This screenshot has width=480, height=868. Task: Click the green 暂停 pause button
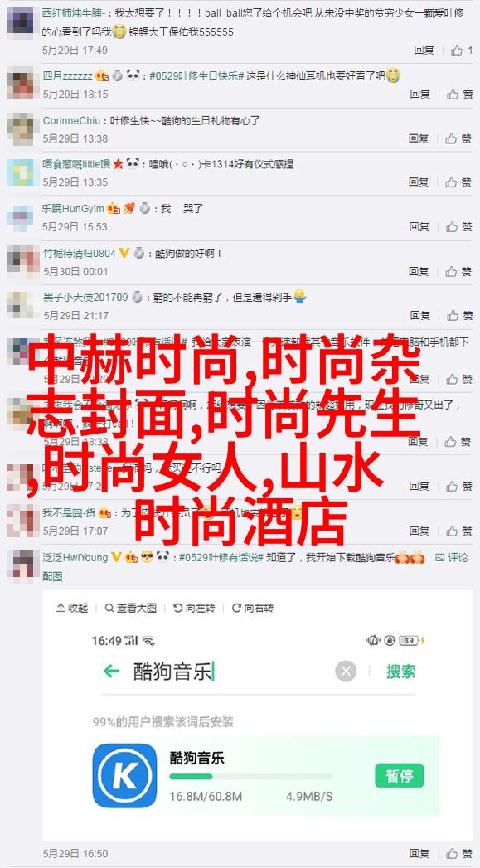399,775
